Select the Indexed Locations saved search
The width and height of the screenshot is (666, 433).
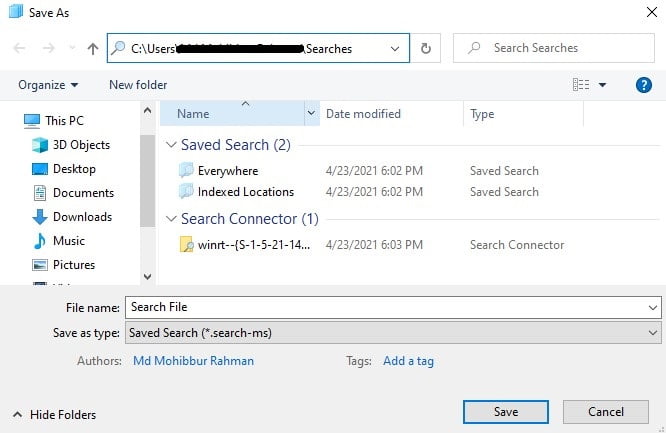point(246,192)
